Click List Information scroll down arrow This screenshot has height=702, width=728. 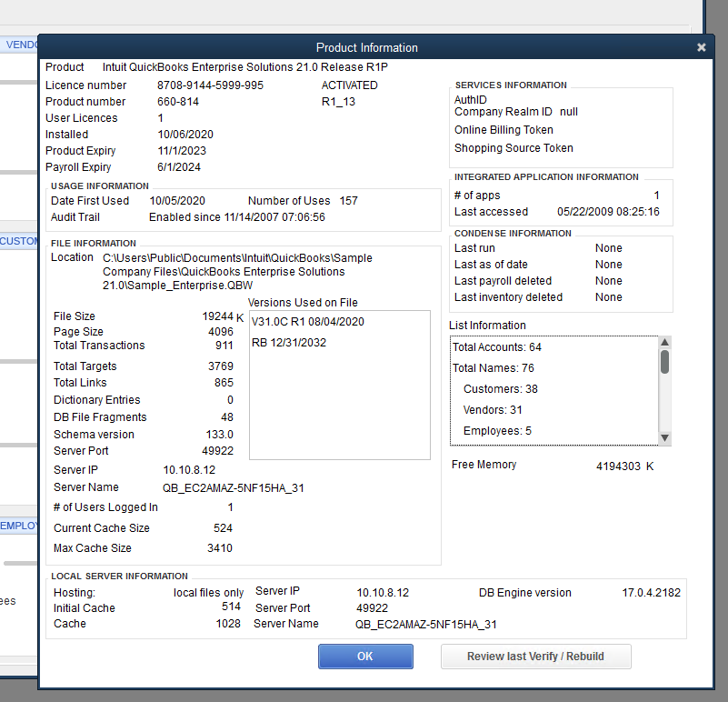(x=665, y=437)
